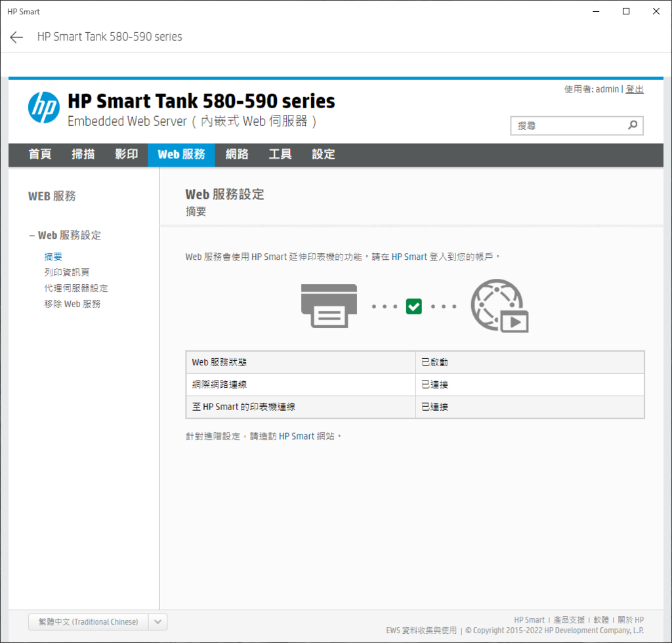Click the printer illustration icon

(329, 306)
